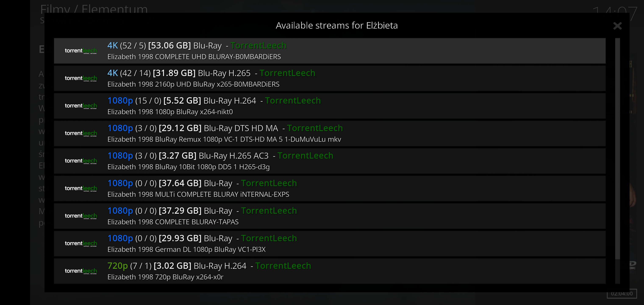Screen dimensions: 644x305
Task: Click the 4K label on 31.89 GB entry
Action: click(x=112, y=73)
